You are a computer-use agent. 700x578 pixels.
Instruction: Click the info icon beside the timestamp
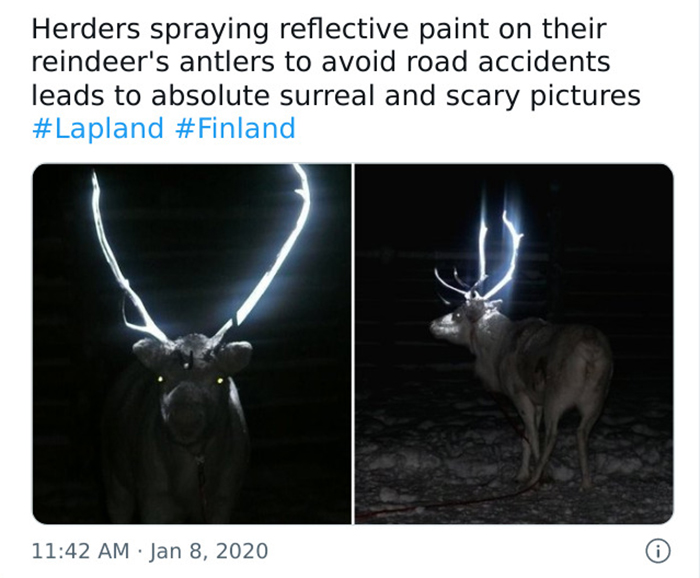coord(658,551)
